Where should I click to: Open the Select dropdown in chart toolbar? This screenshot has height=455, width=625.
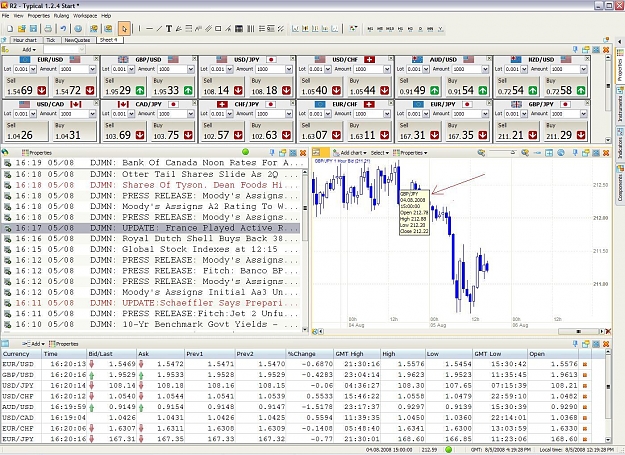pyautogui.click(x=379, y=153)
